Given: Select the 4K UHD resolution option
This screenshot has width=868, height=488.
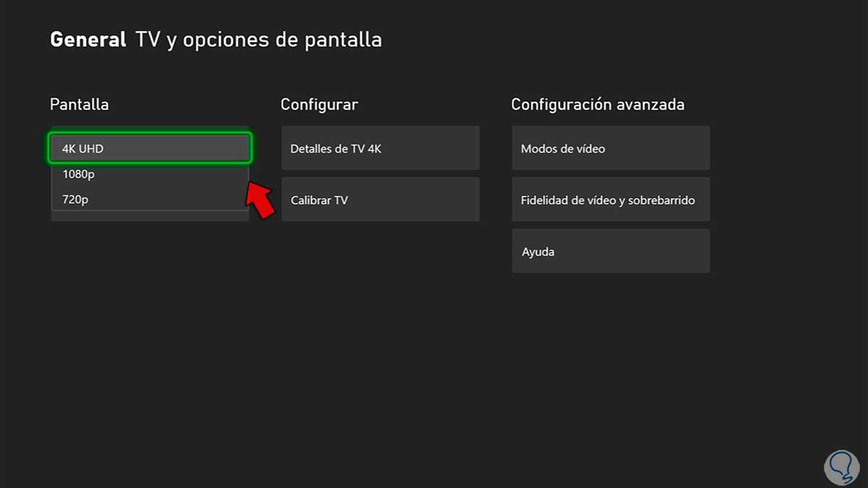Looking at the screenshot, I should (x=150, y=148).
